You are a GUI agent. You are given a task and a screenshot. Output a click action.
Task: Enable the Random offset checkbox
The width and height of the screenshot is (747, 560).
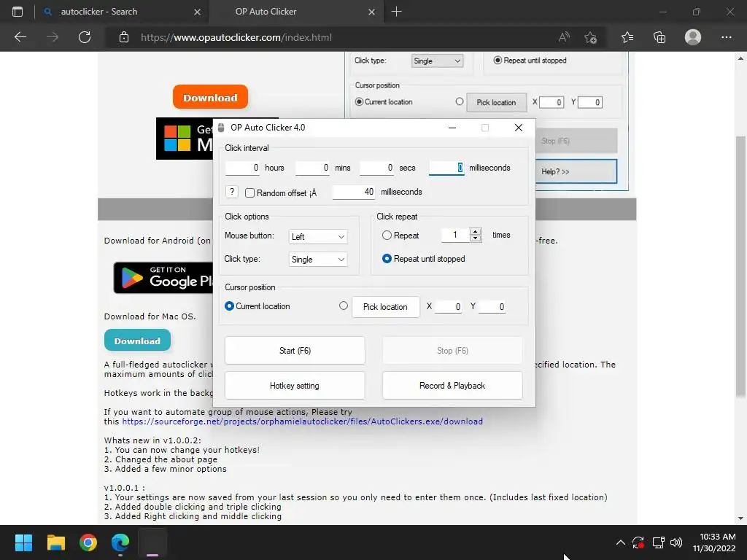pos(249,192)
